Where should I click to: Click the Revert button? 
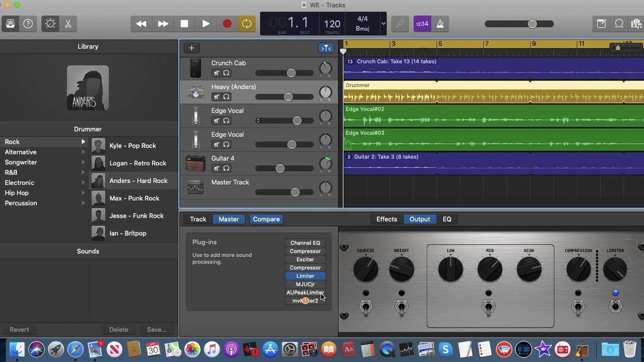pos(19,329)
